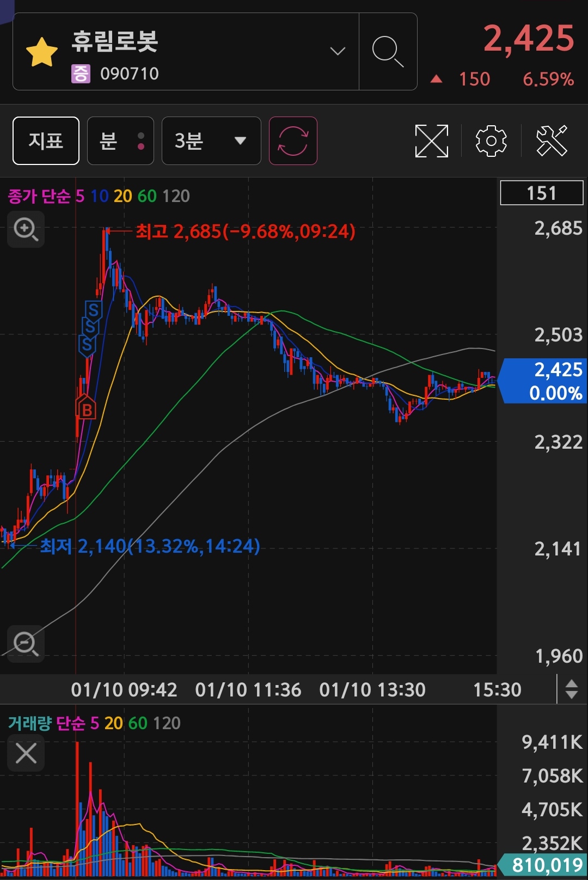Screen dimensions: 588x880
Task: Click the 7,058K volume axis label
Action: tap(552, 776)
